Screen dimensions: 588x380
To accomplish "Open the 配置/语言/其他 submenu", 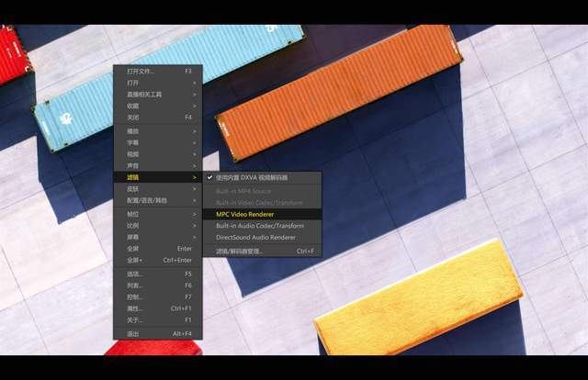I will click(x=158, y=201).
